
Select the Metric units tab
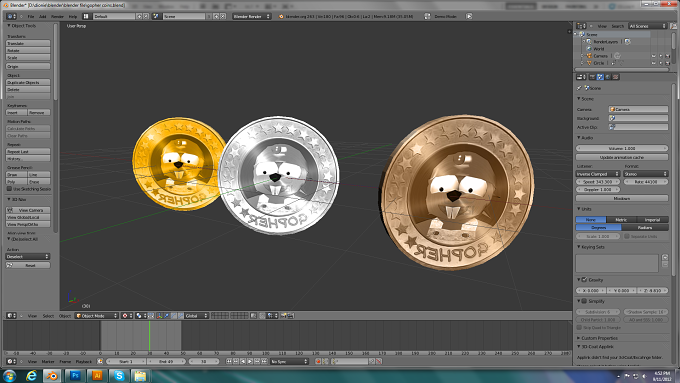coord(621,219)
